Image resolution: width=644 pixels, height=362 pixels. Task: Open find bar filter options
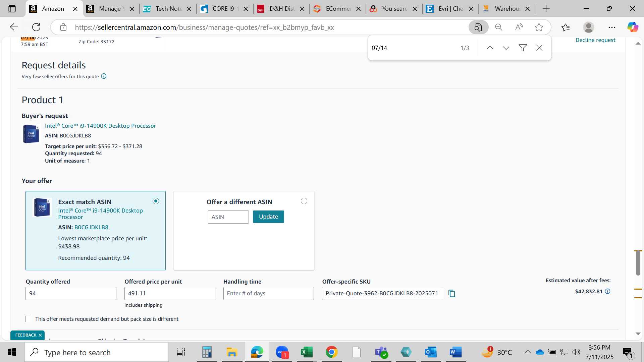pos(523,48)
